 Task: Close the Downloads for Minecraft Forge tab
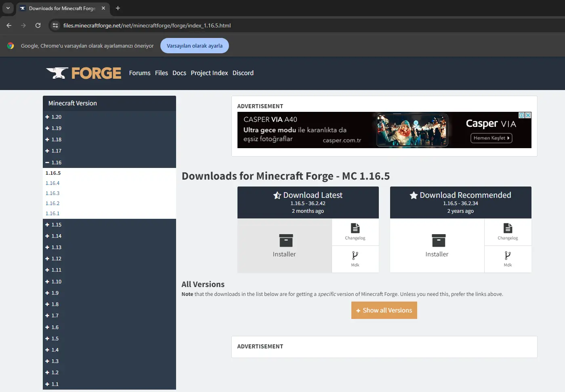[x=103, y=8]
